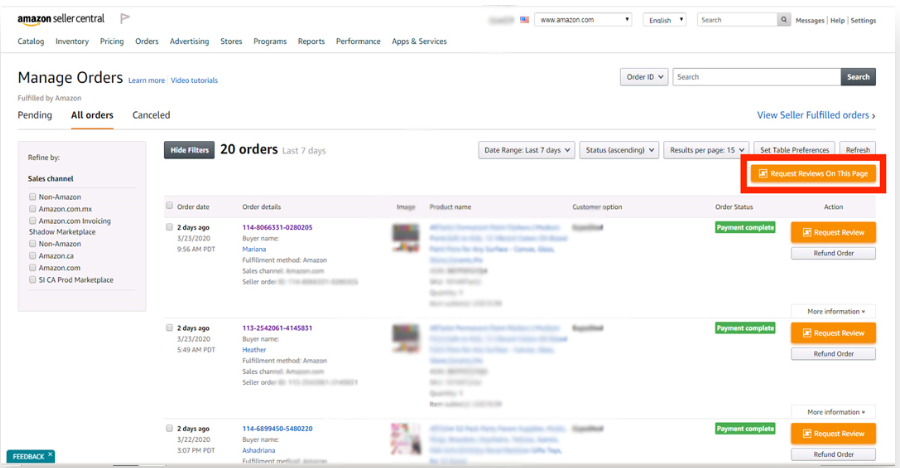
Task: Open the Settings link in the header
Action: [863, 20]
